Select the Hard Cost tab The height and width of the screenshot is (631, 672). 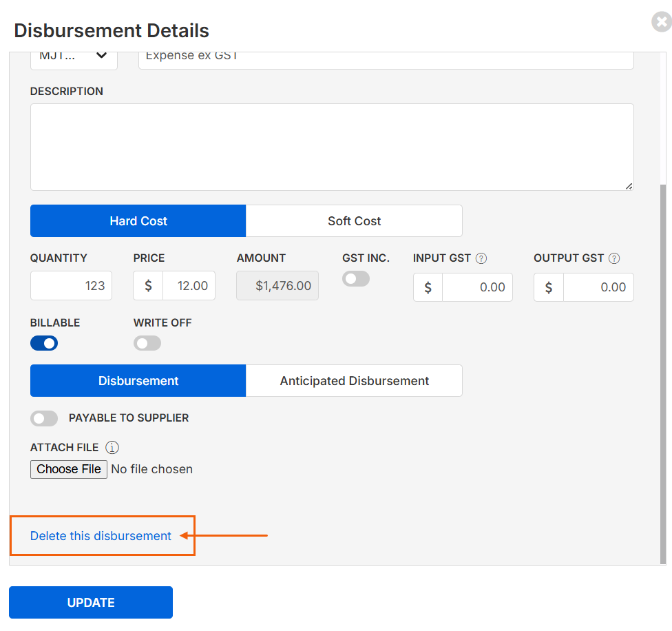[138, 220]
